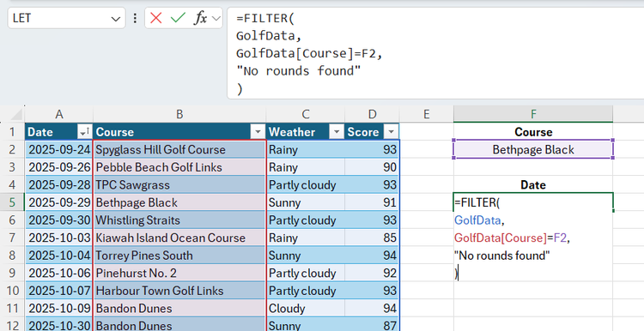
Task: Click the Cloudy weather cell in row 11
Action: [305, 309]
